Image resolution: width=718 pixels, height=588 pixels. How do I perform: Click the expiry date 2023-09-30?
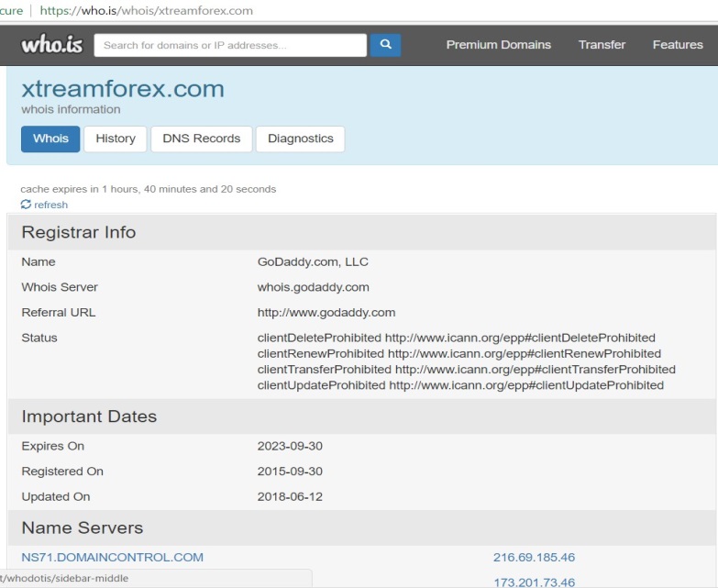290,446
